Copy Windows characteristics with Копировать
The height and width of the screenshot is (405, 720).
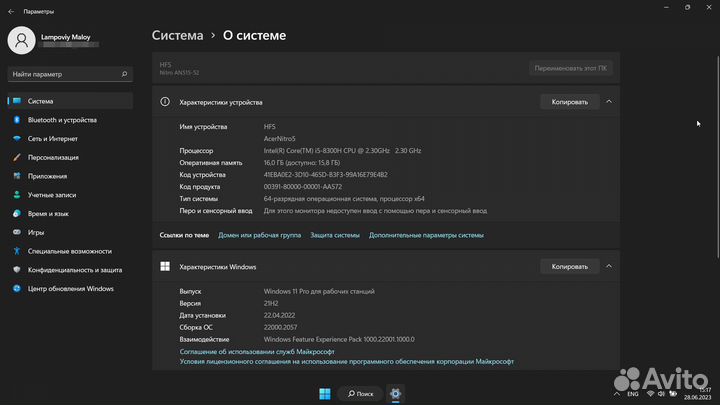pyautogui.click(x=569, y=266)
